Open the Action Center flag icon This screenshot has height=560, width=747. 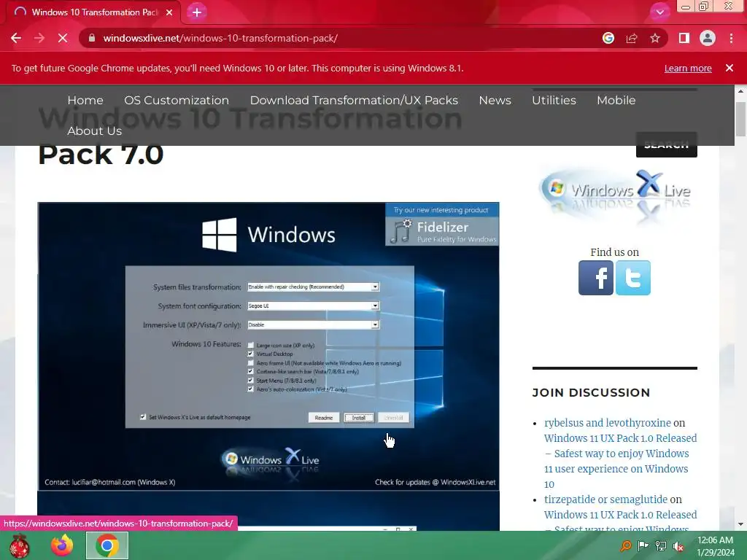click(643, 545)
